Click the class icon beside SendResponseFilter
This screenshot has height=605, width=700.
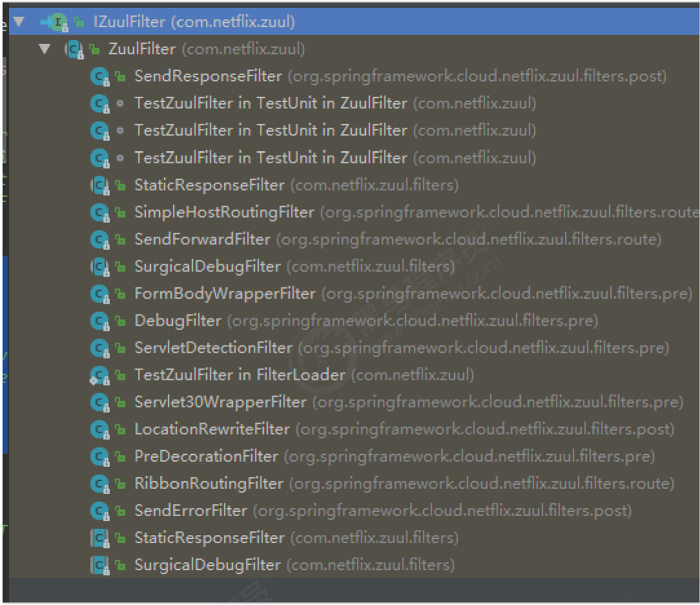coord(99,76)
